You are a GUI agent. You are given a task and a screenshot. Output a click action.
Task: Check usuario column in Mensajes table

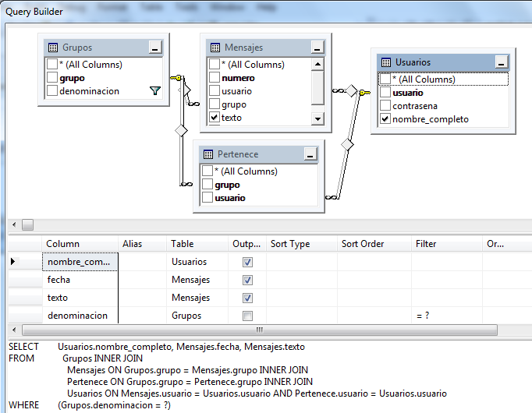point(215,90)
